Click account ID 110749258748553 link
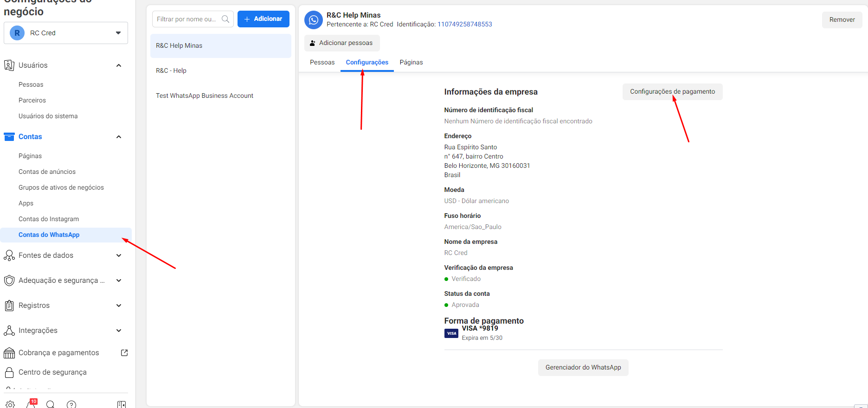This screenshot has width=868, height=408. (x=465, y=24)
